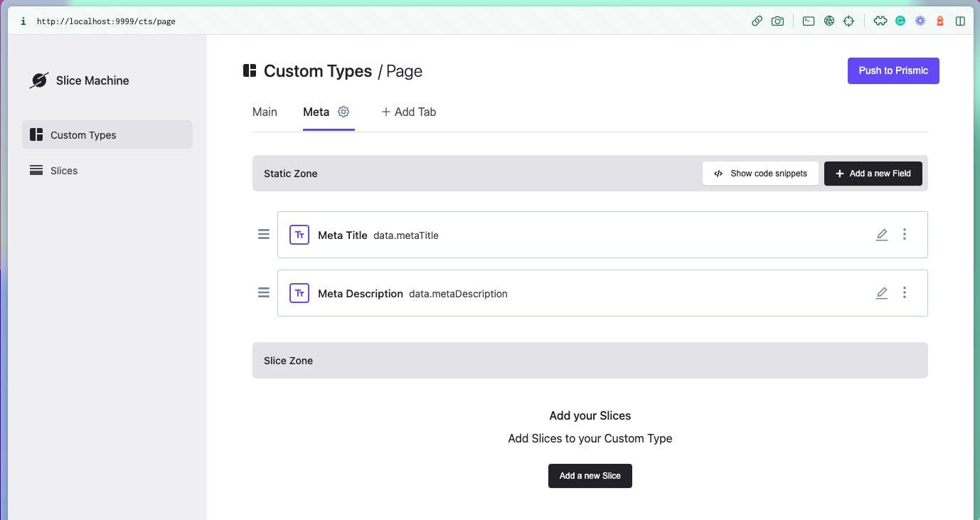Click Add a new Field in Static Zone

pos(873,173)
